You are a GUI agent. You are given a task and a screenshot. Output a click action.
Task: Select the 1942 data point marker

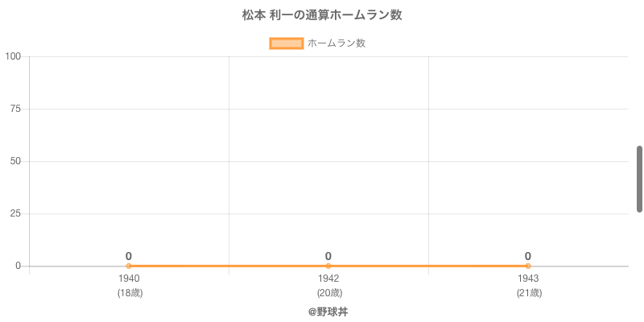click(328, 266)
